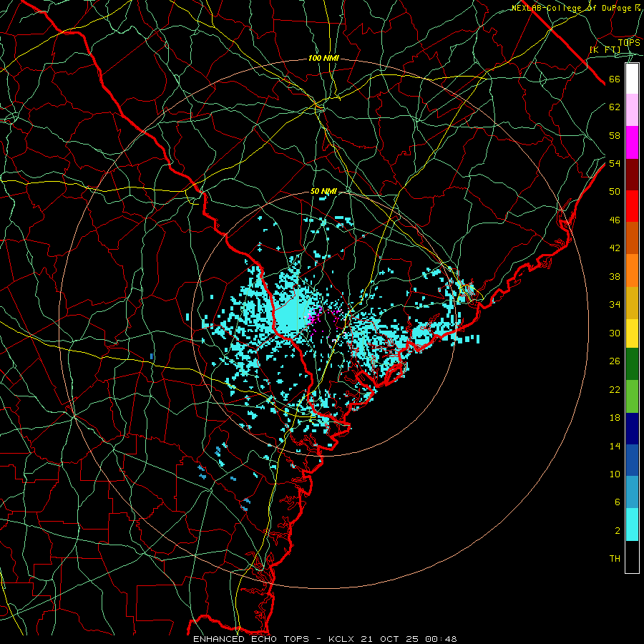Click the legend value "10"
The height and width of the screenshot is (644, 644).
point(615,474)
